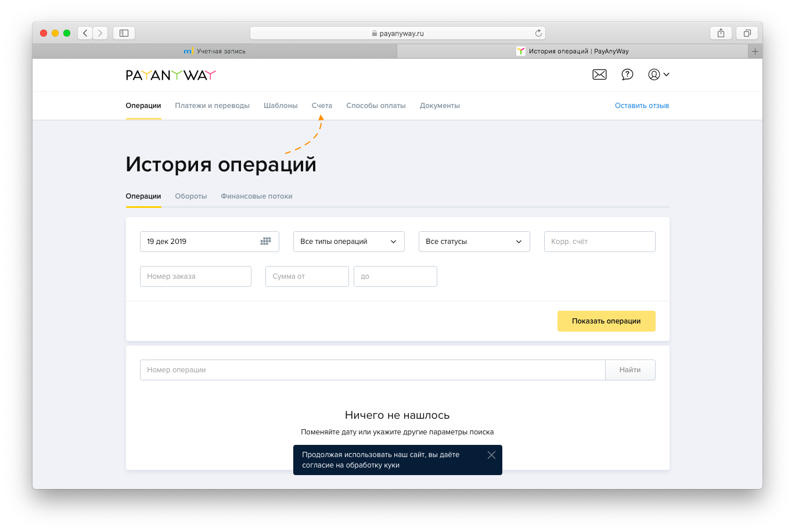
Task: Open 'Документы' navigation item
Action: tap(440, 106)
